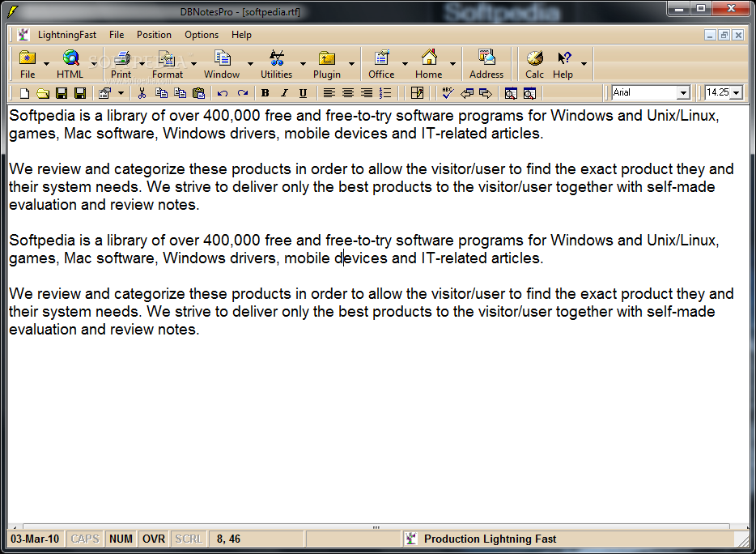Paste from the clipboard icon
756x554 pixels.
point(198,93)
